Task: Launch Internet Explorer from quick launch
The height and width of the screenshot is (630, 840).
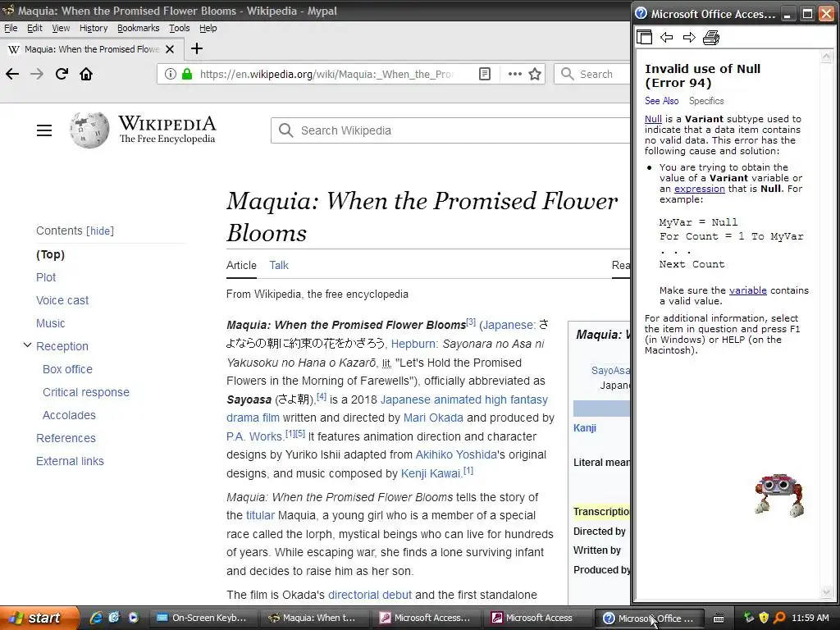Action: (97, 618)
